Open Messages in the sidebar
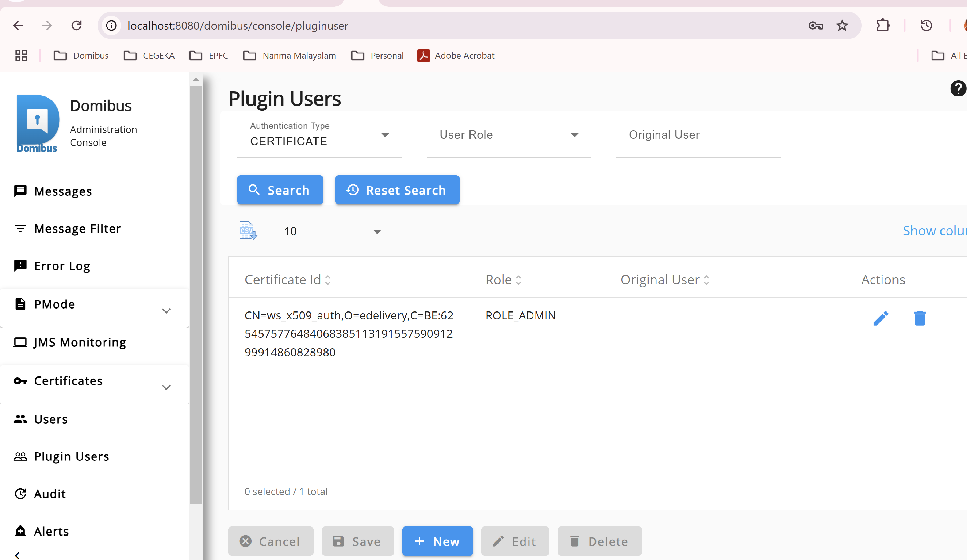The height and width of the screenshot is (560, 967). (x=53, y=191)
